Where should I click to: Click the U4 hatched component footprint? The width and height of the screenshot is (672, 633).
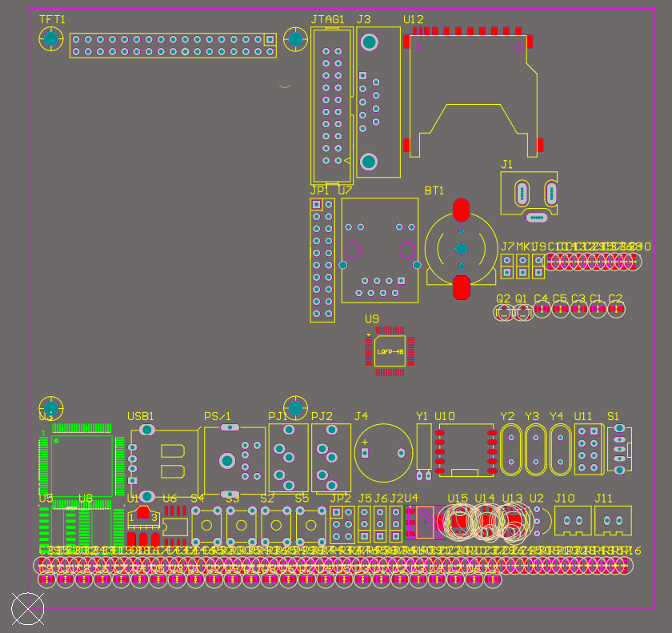click(x=425, y=522)
